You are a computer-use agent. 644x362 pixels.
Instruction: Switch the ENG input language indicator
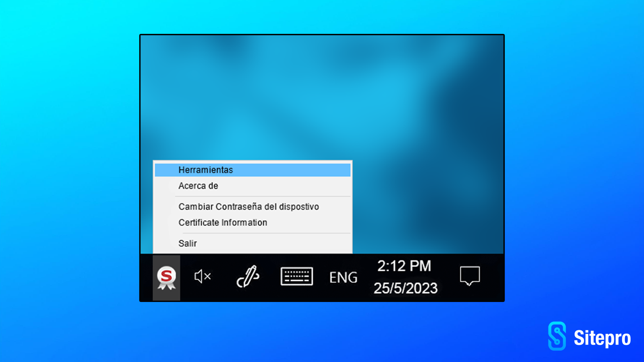[343, 278]
